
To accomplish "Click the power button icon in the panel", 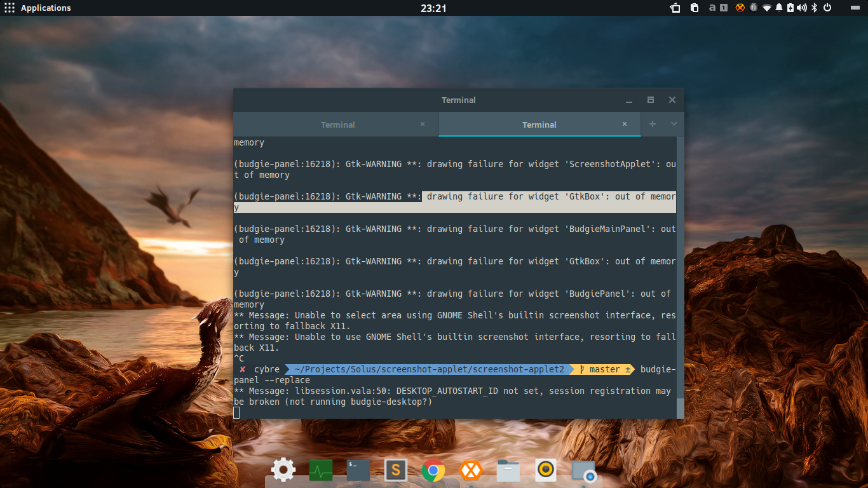I will pyautogui.click(x=827, y=8).
